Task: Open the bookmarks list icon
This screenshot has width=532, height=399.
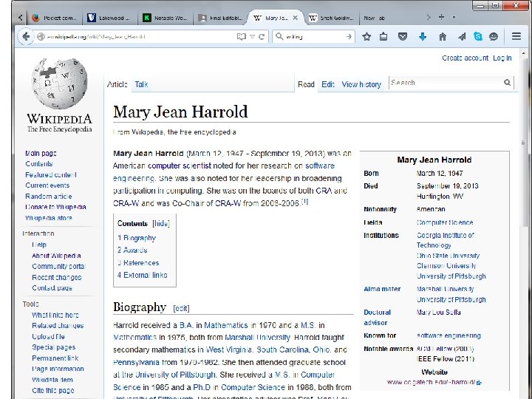Action: [x=383, y=36]
